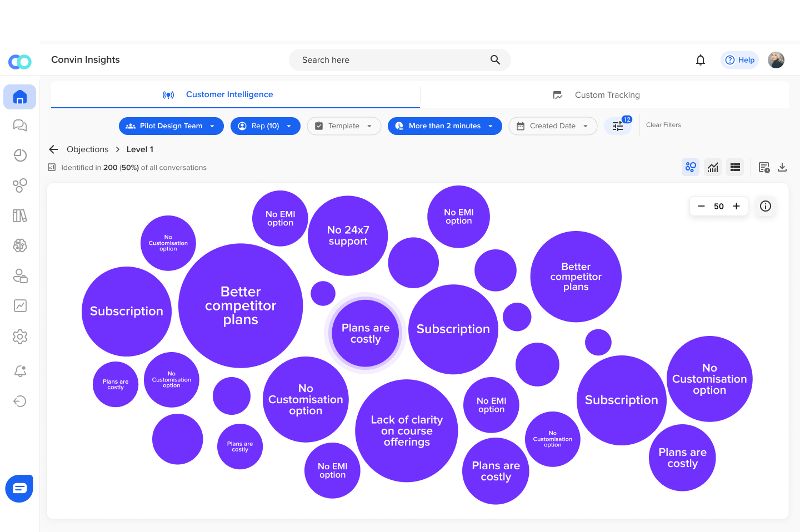
Task: Enable notifications via the sidebar bell icon
Action: [20, 371]
